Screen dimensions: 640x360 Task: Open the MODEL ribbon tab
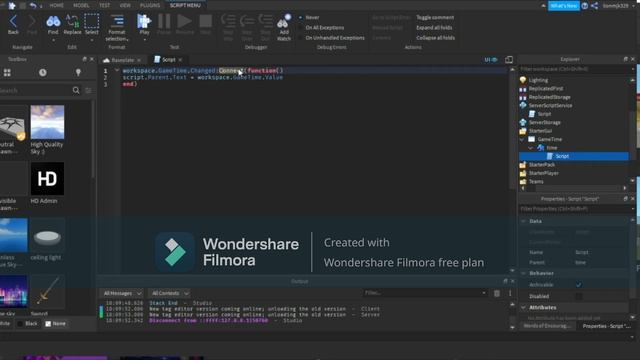[x=81, y=5]
